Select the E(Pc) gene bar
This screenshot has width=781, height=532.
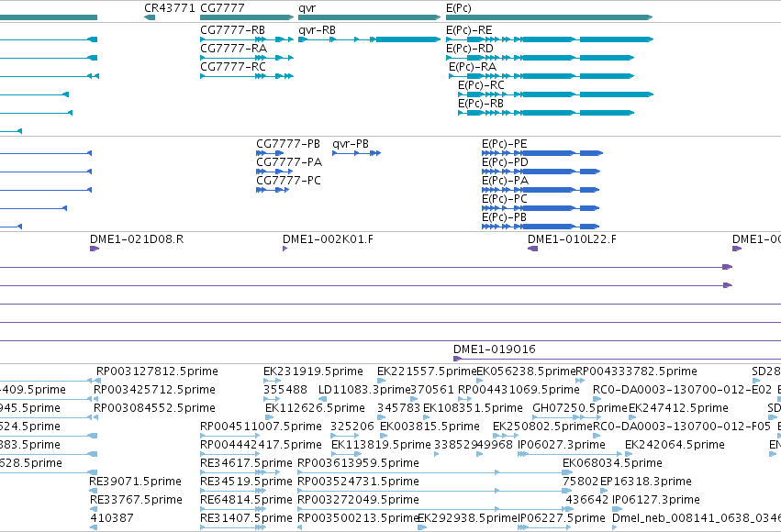tap(550, 17)
